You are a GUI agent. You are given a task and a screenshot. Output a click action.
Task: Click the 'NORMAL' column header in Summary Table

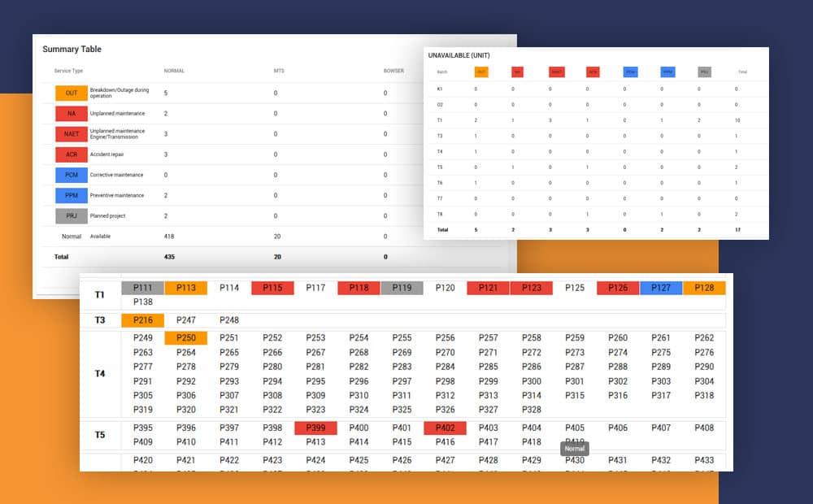(x=174, y=71)
